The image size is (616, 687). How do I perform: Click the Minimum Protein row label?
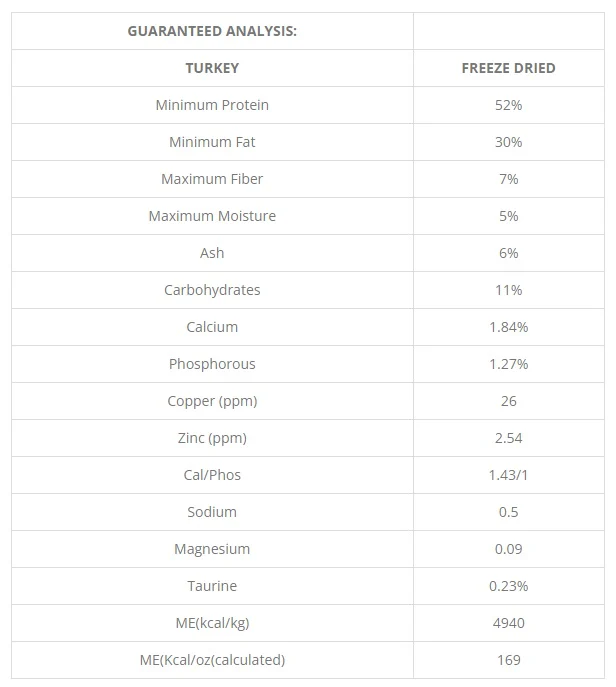tap(212, 105)
